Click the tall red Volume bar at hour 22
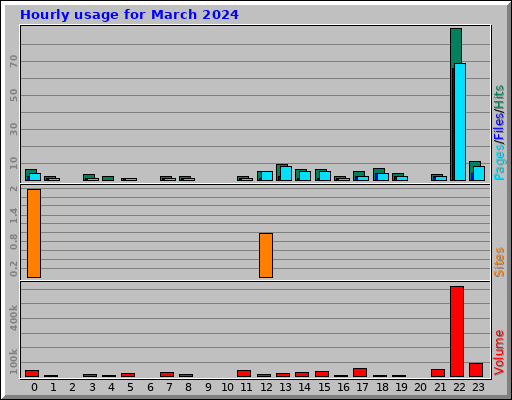This screenshot has height=400, width=512. click(457, 331)
